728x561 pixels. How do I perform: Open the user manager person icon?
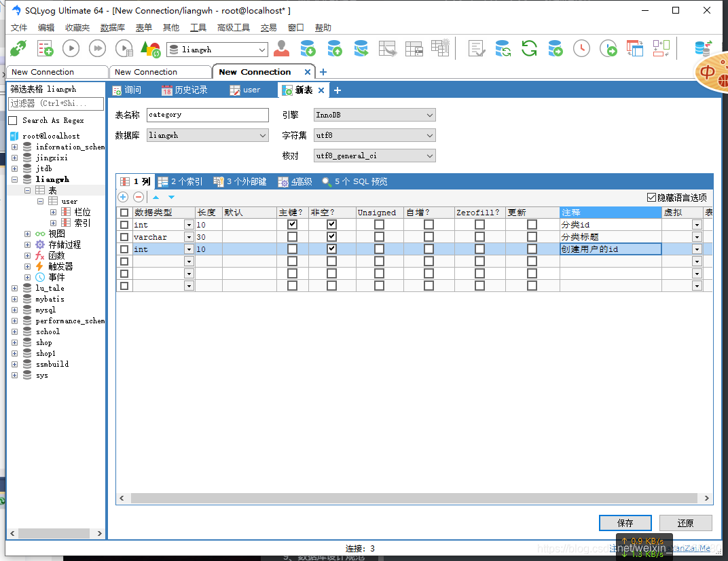coord(281,48)
